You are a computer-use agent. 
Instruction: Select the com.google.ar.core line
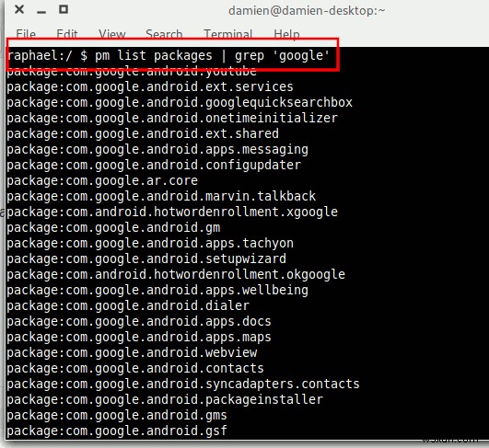(x=102, y=180)
